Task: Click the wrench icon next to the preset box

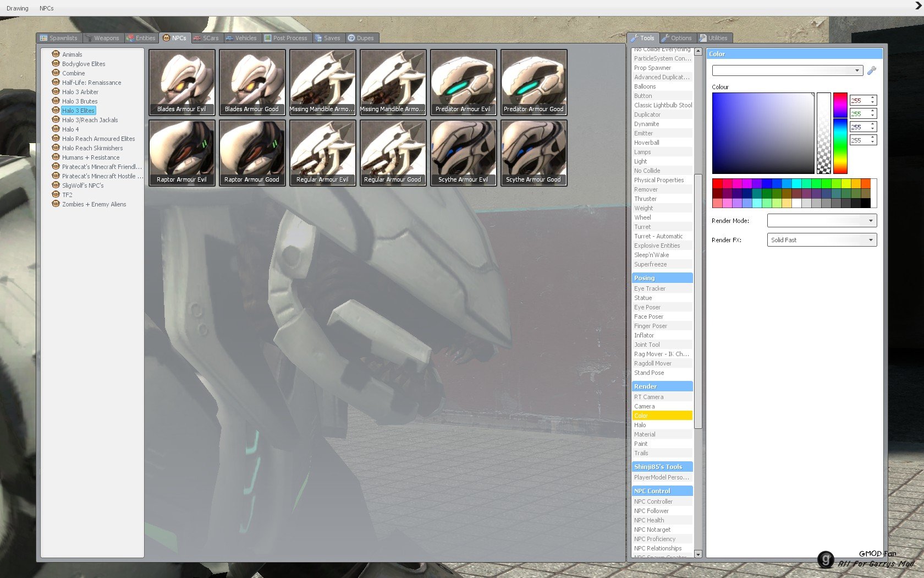Action: pos(872,70)
